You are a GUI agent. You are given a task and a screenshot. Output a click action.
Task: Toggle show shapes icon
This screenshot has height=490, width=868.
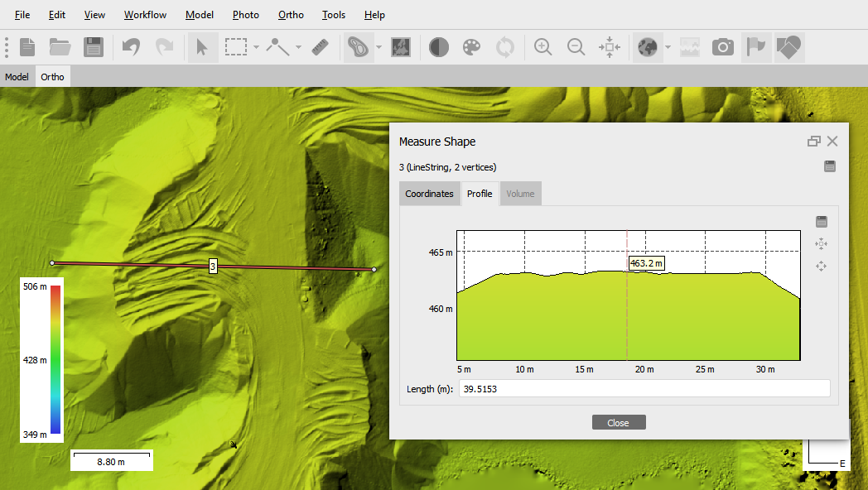(x=788, y=47)
